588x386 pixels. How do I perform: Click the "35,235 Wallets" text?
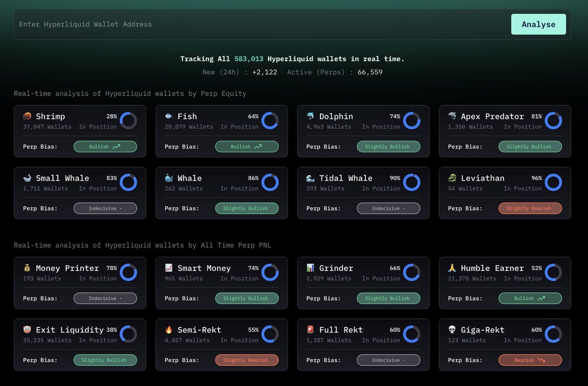(x=47, y=340)
